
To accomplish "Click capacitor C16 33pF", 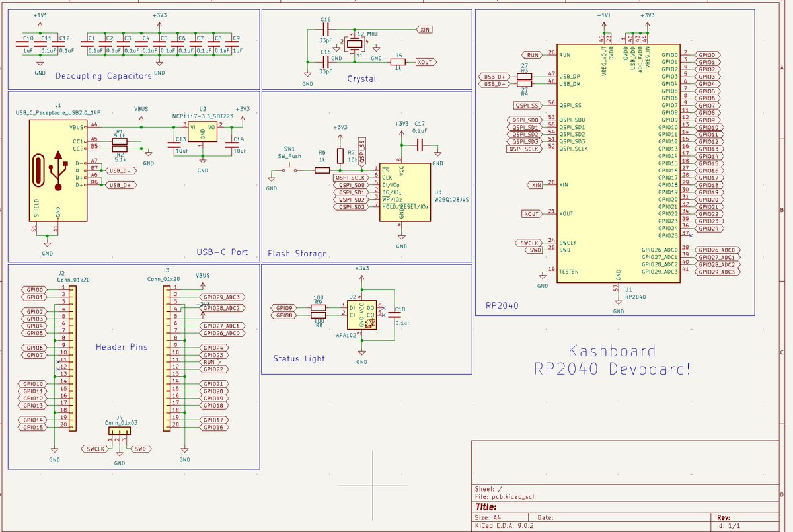I will click(325, 30).
